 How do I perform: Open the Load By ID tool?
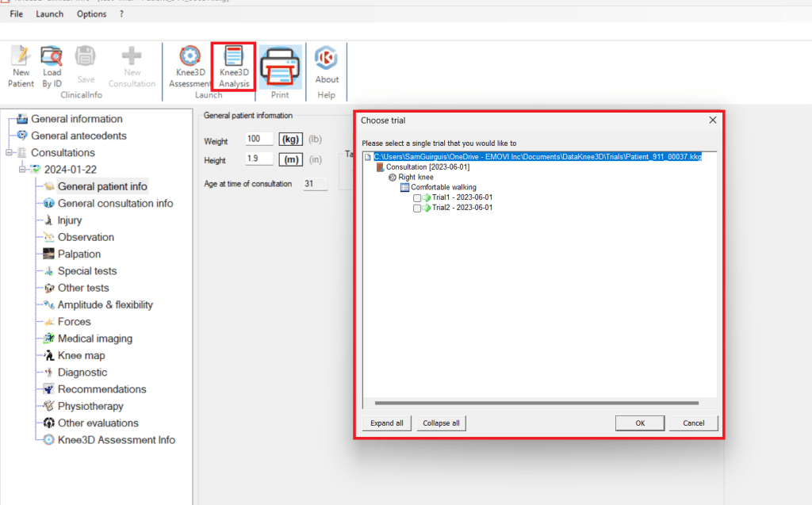(52, 67)
